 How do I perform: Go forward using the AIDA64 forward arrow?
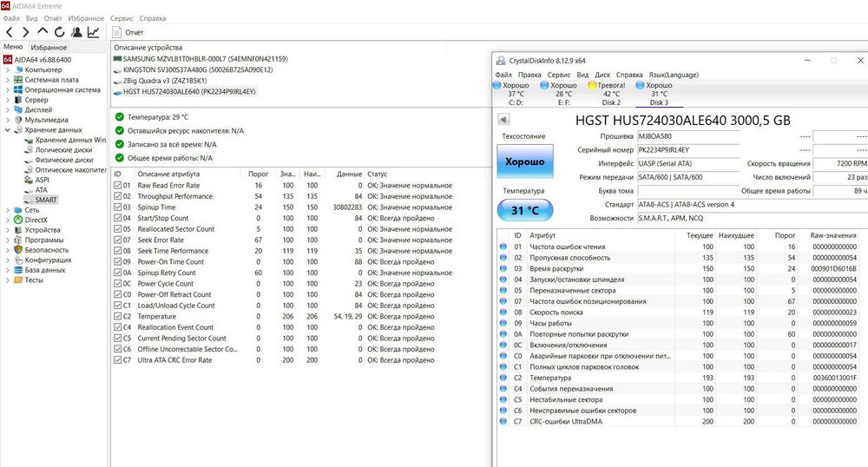pos(25,32)
